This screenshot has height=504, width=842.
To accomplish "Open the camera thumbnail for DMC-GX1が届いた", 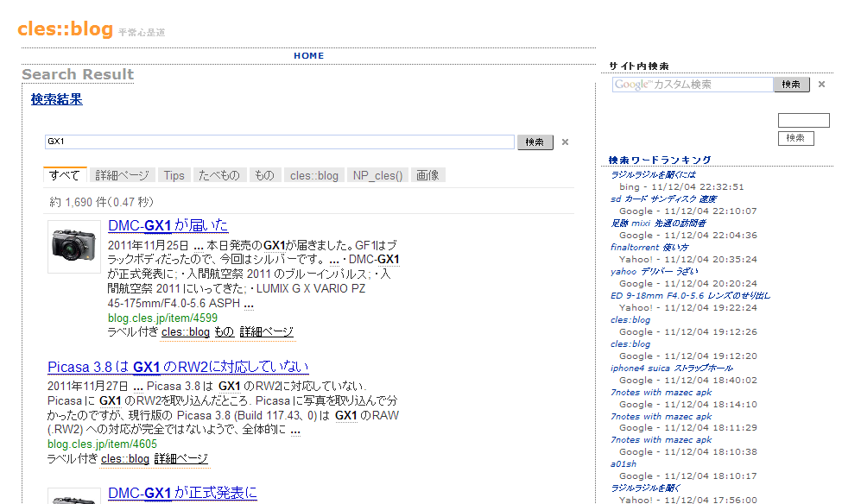I will pos(74,247).
